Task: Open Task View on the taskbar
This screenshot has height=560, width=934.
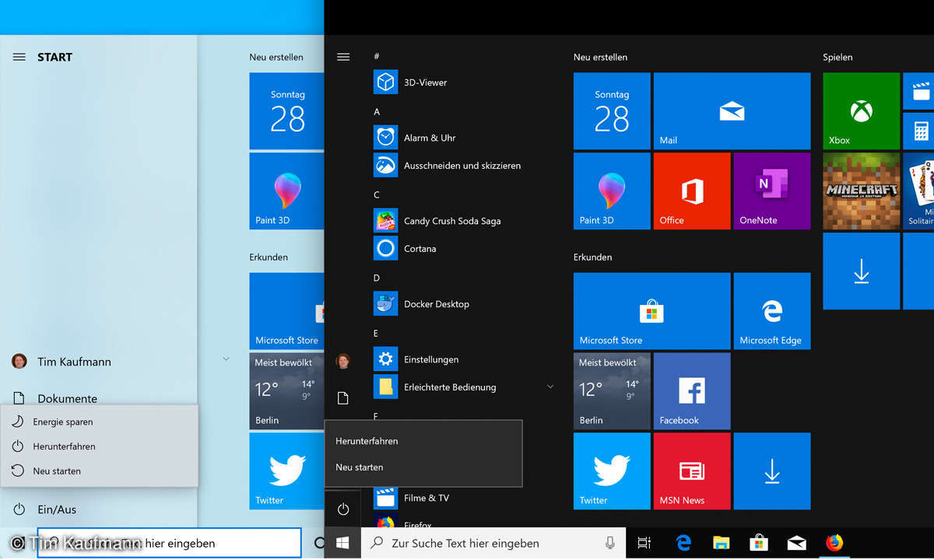Action: (x=644, y=543)
